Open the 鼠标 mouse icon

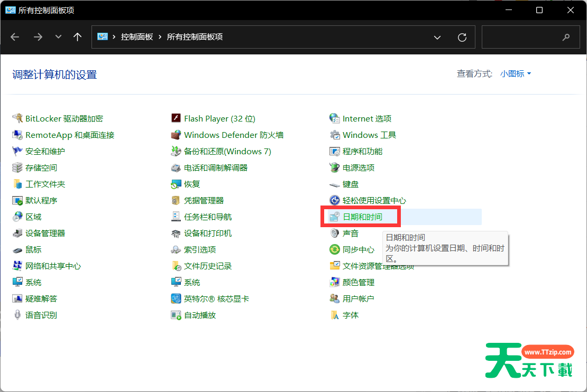[x=17, y=249]
